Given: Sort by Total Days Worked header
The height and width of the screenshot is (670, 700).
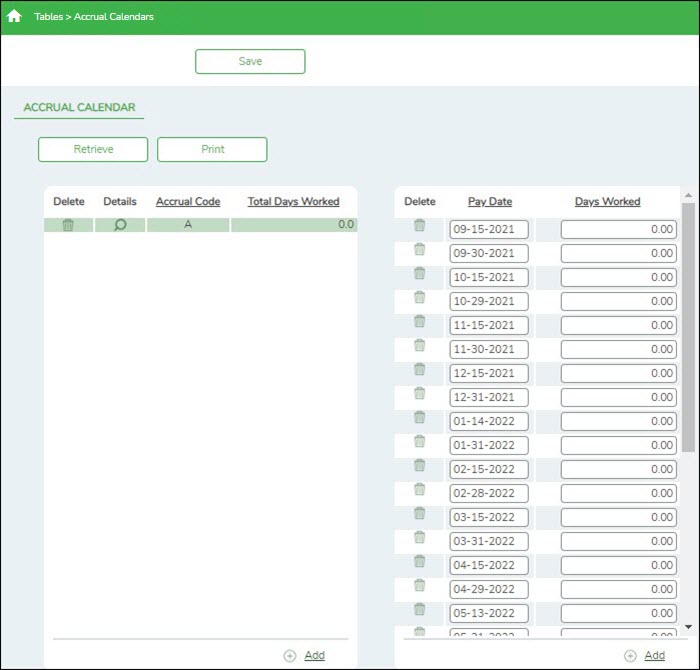Looking at the screenshot, I should pyautogui.click(x=293, y=201).
